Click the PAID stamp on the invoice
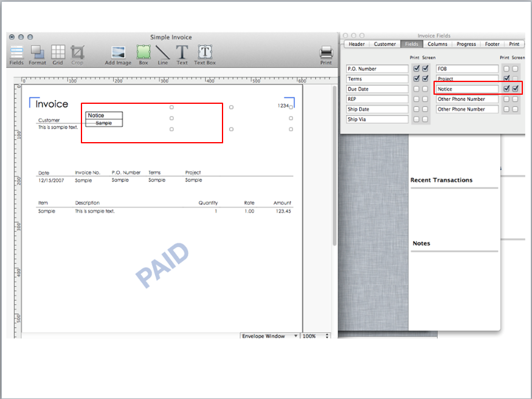The width and height of the screenshot is (532, 399). [162, 265]
